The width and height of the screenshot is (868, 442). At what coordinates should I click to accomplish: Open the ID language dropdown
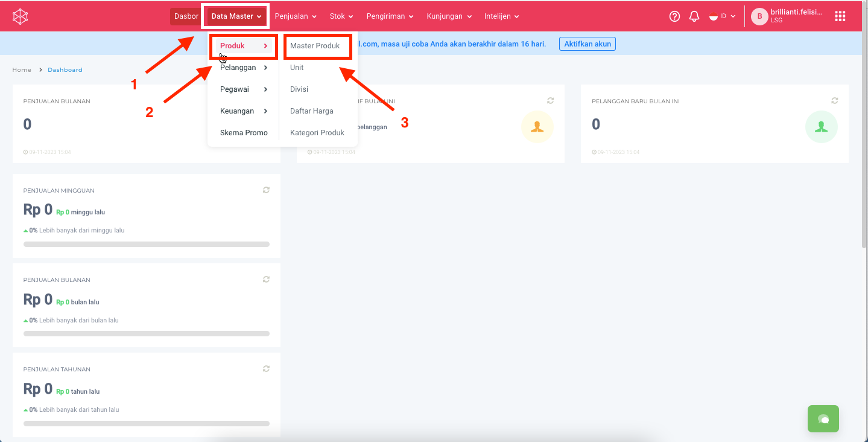[722, 16]
